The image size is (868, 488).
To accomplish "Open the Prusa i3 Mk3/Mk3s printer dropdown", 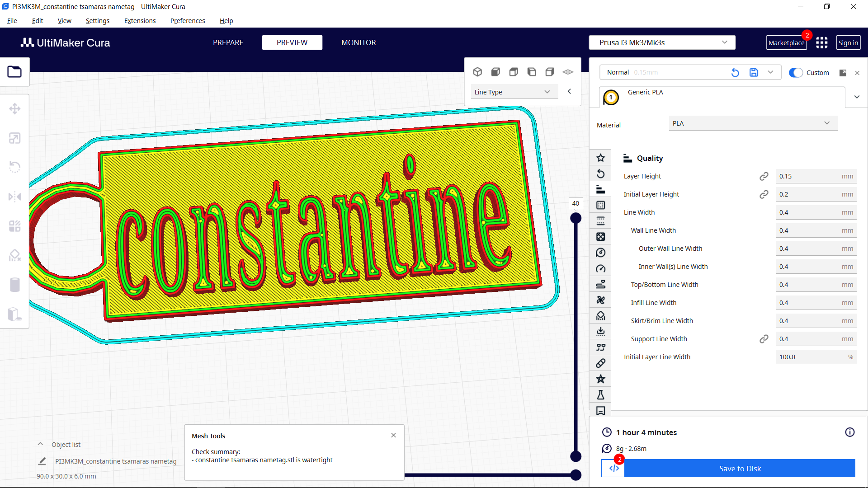I will tap(661, 42).
